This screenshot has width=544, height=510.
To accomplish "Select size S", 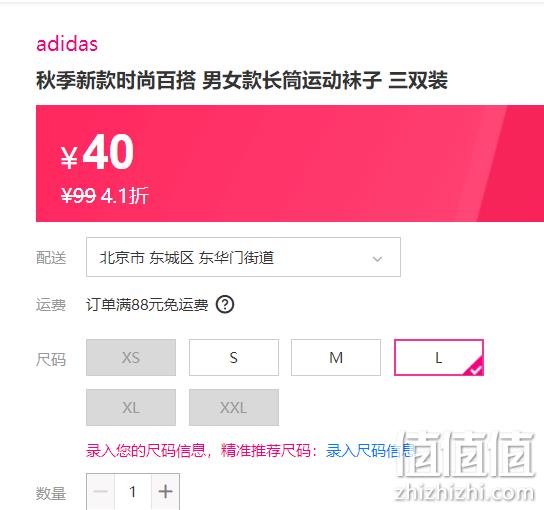I will click(x=234, y=357).
